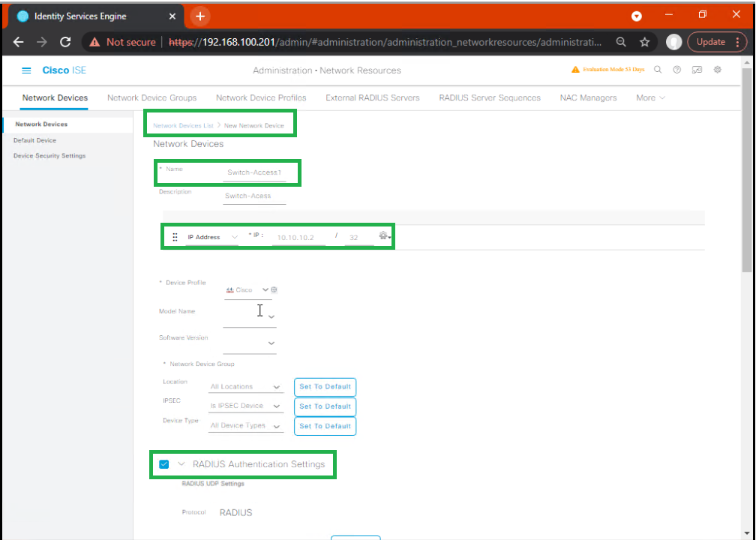Open Device Security Settings in sidebar
This screenshot has width=756, height=540.
tap(49, 156)
